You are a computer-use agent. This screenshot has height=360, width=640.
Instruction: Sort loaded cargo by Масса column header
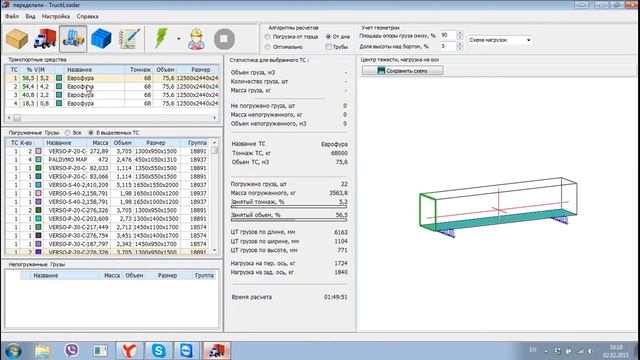click(100, 143)
